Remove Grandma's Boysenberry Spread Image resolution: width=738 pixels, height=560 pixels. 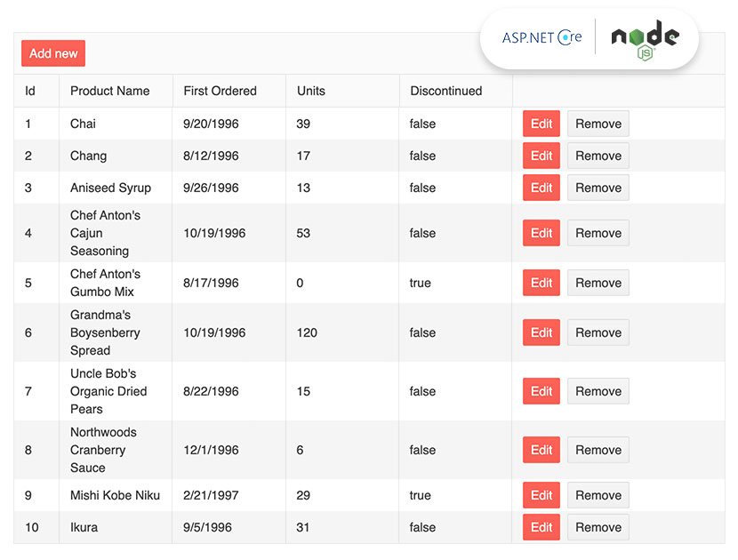tap(598, 332)
